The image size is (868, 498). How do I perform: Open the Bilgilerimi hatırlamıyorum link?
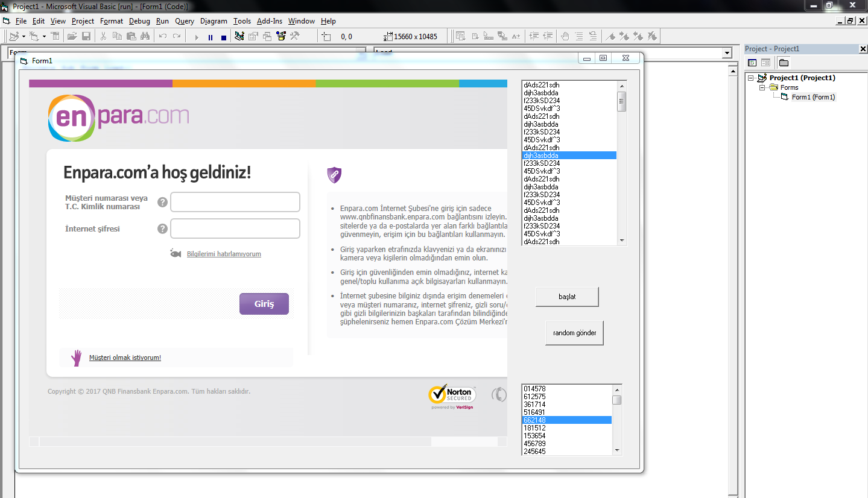[224, 254]
